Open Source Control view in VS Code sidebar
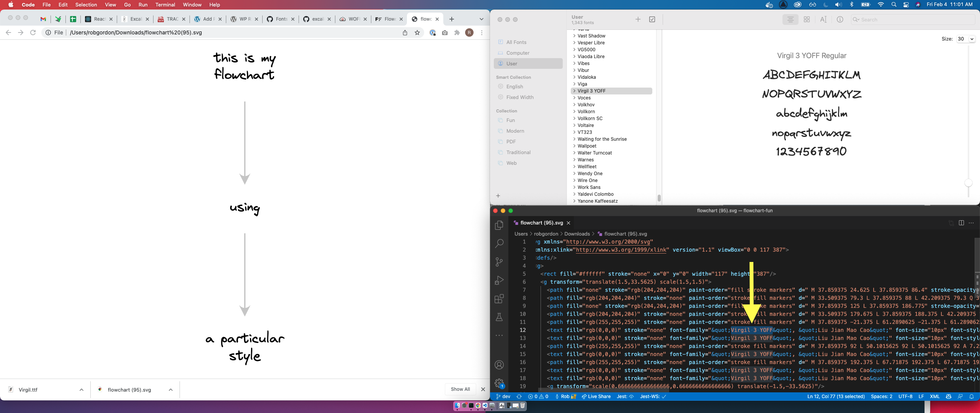980x413 pixels. (x=499, y=262)
